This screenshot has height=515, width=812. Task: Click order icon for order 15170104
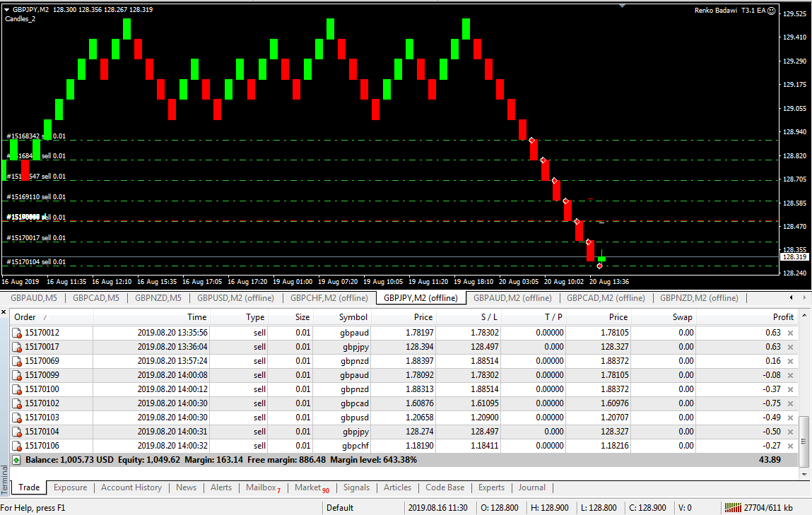click(x=18, y=432)
